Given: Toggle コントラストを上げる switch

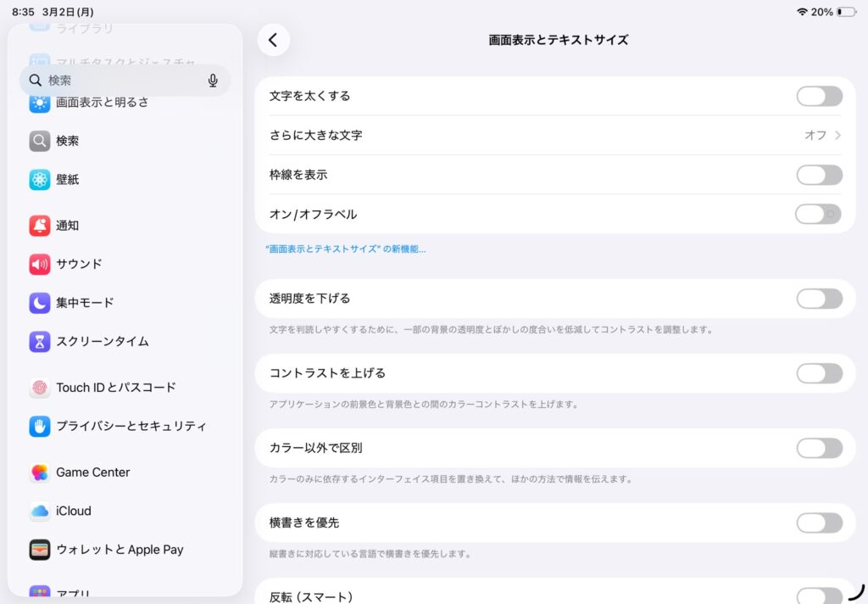Looking at the screenshot, I should 819,373.
